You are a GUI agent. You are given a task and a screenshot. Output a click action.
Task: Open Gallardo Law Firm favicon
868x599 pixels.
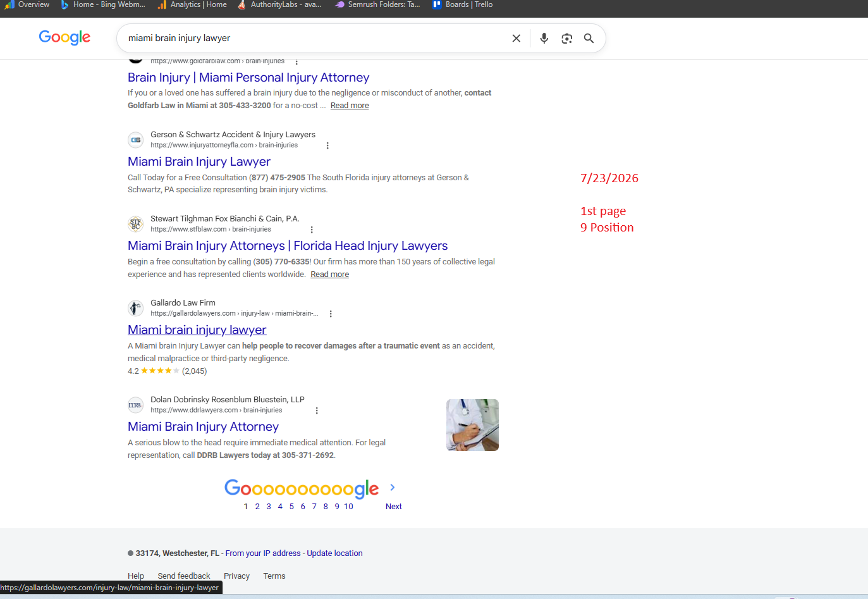point(136,308)
